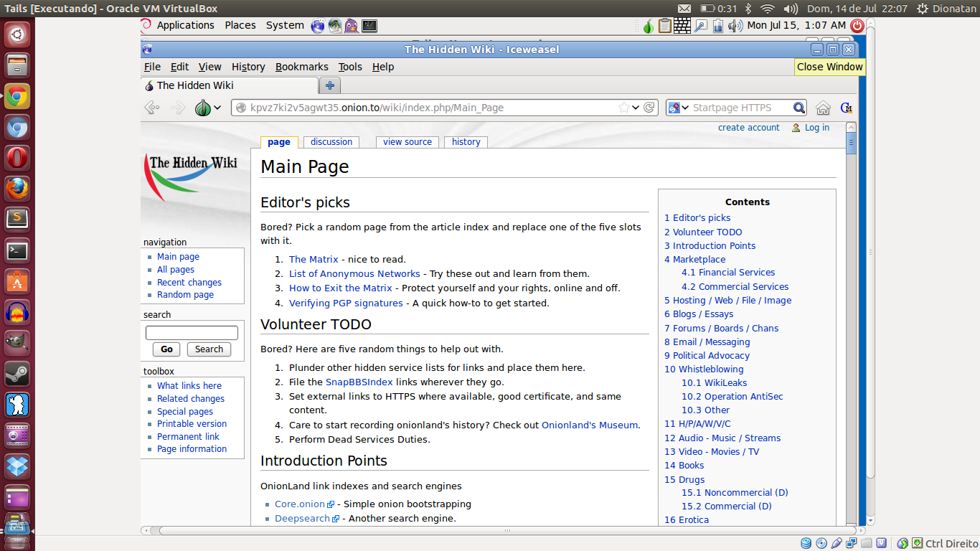Open the search engine selector dropdown
The width and height of the screenshot is (980, 551).
pos(678,108)
